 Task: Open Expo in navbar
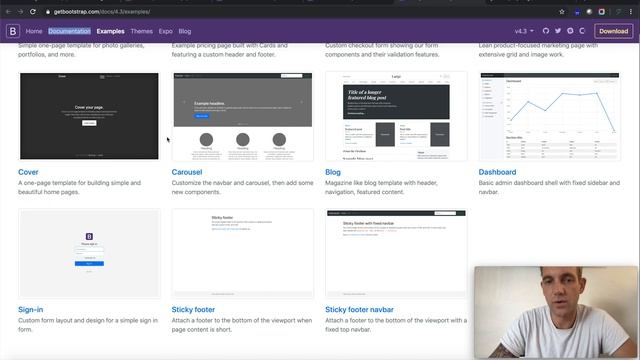click(x=166, y=31)
